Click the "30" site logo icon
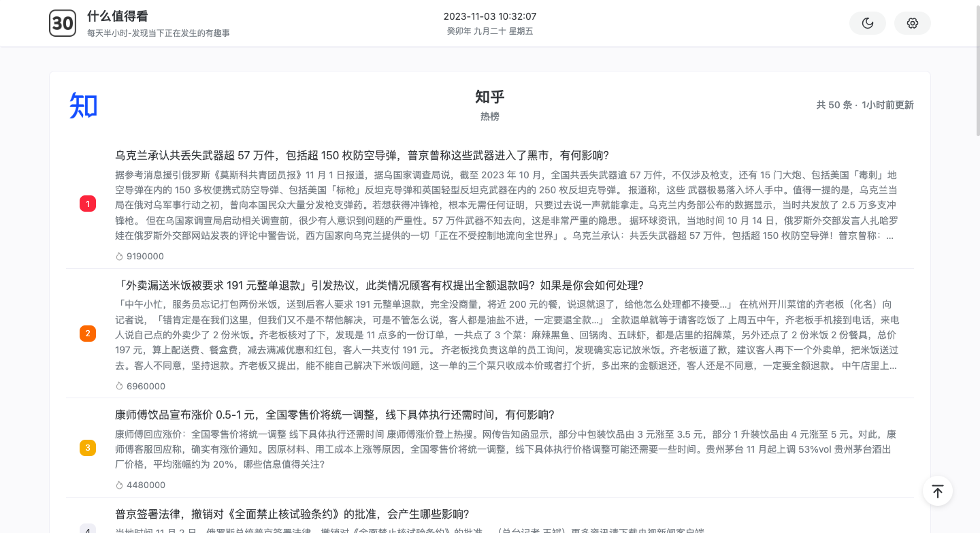The height and width of the screenshot is (533, 980). 63,22
